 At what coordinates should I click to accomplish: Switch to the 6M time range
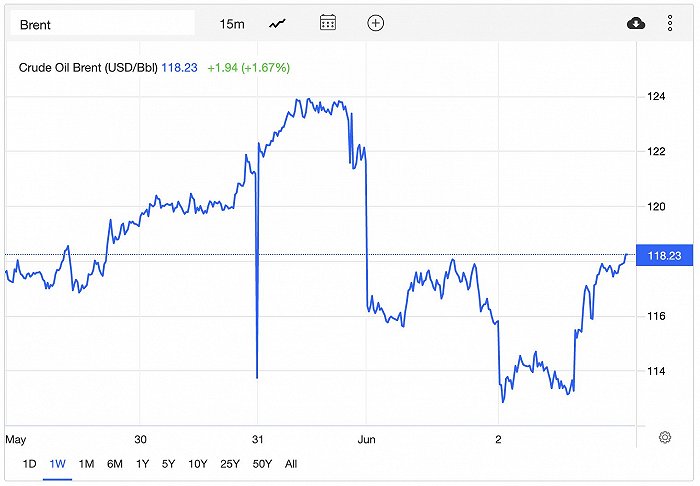click(x=115, y=464)
